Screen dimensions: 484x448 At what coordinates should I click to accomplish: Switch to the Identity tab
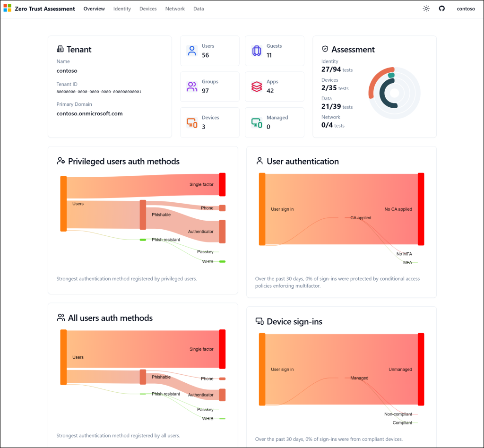(x=122, y=9)
